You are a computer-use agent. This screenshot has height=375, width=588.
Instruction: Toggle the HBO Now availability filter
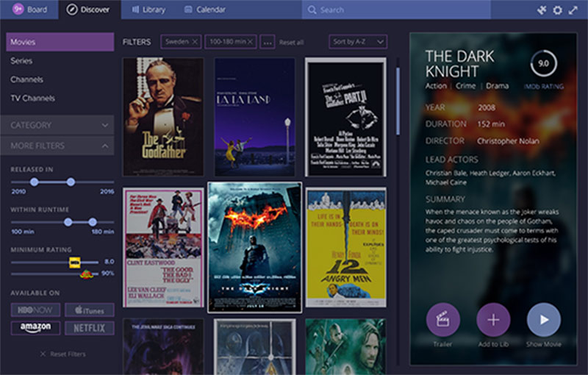35,310
